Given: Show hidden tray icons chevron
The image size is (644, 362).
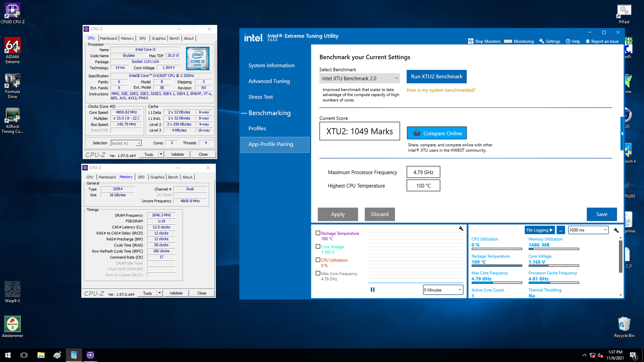Looking at the screenshot, I should [x=584, y=355].
